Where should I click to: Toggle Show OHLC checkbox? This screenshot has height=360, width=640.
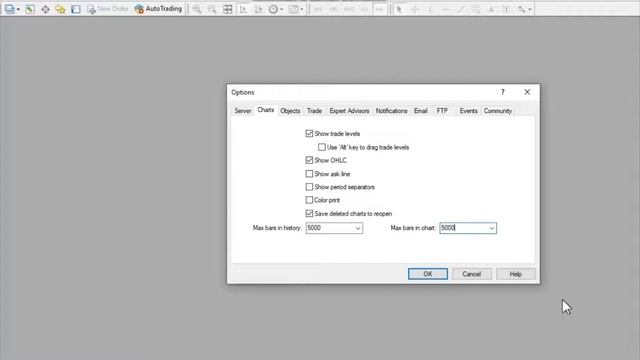(x=309, y=160)
